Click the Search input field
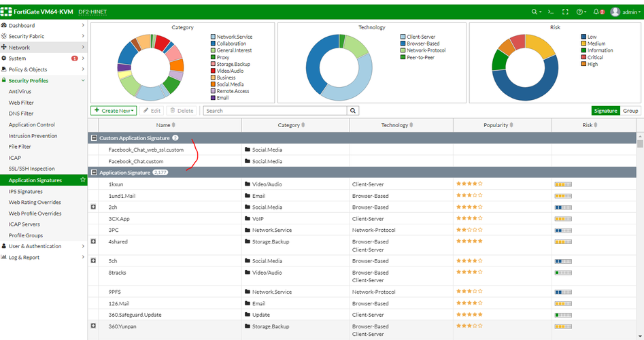This screenshot has width=644, height=340. tap(275, 111)
